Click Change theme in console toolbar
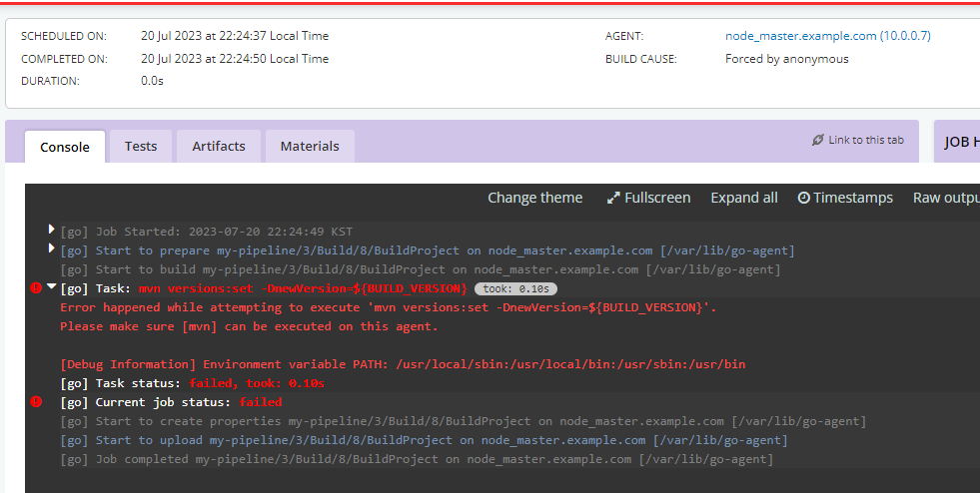The width and height of the screenshot is (980, 493). (535, 198)
